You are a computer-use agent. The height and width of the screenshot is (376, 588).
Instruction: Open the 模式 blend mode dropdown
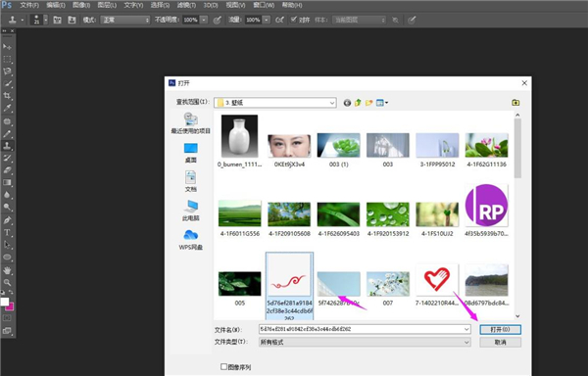[125, 21]
